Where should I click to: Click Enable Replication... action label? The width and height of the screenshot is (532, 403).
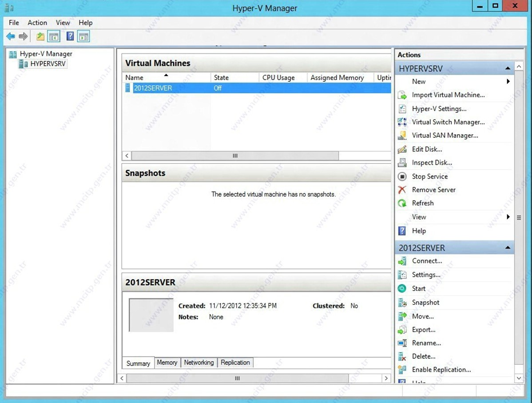point(441,370)
